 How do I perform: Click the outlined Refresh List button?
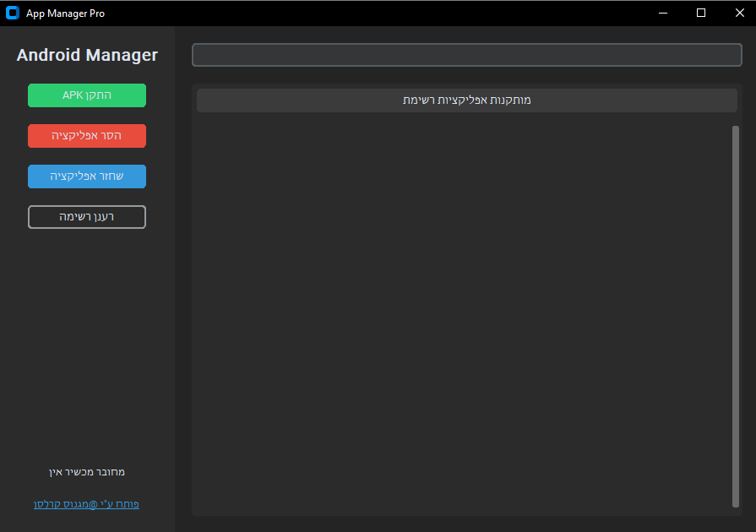[87, 217]
